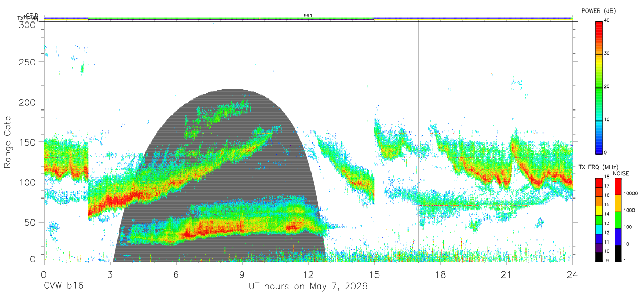Screen dimensions: 644x297
Task: Pick the orange noise swatch between 1000 and 10000
Action: click(x=618, y=203)
